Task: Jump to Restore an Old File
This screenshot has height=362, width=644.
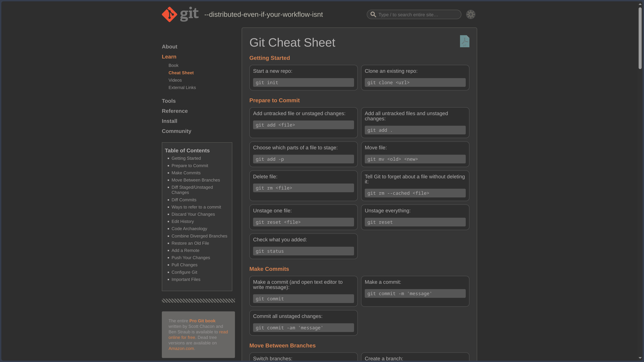Action: 190,243
